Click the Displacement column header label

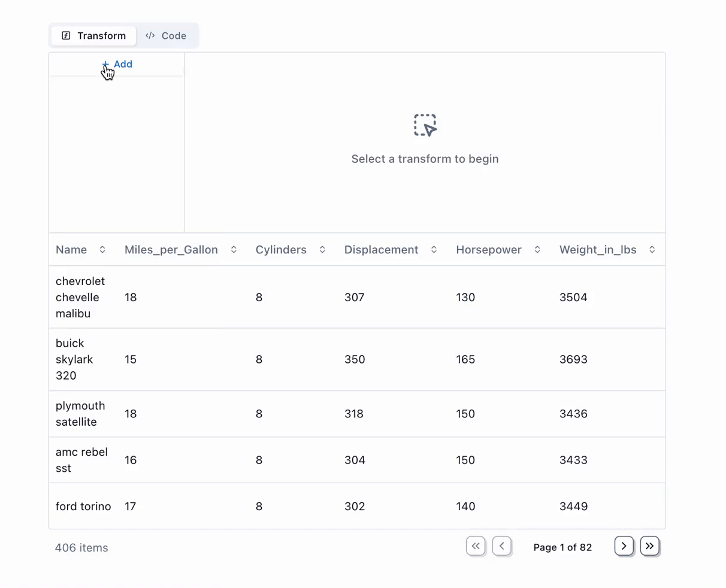point(381,250)
